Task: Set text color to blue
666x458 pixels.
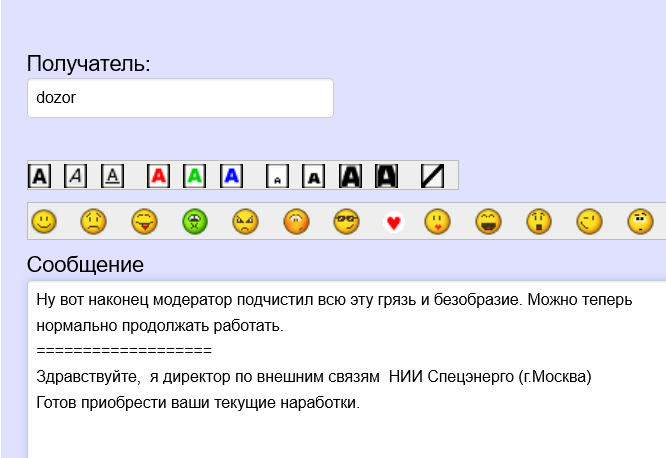Action: [x=231, y=176]
